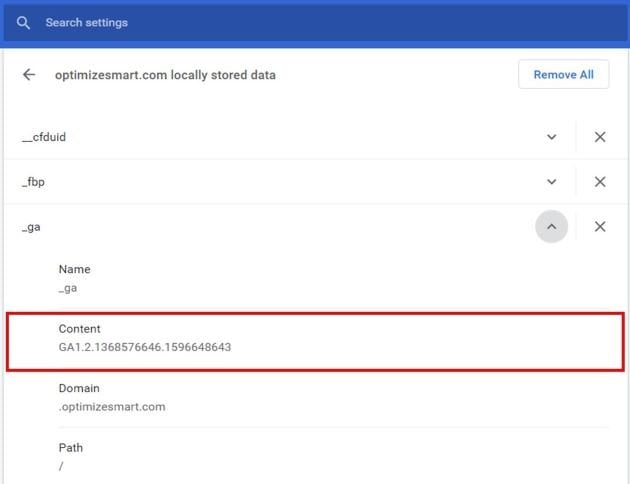Remove the _fbp cookie with X
630x484 pixels.
coord(600,182)
